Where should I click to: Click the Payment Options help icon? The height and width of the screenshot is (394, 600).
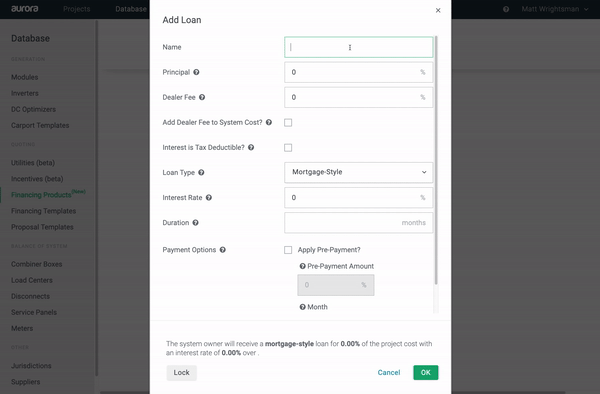coord(223,250)
